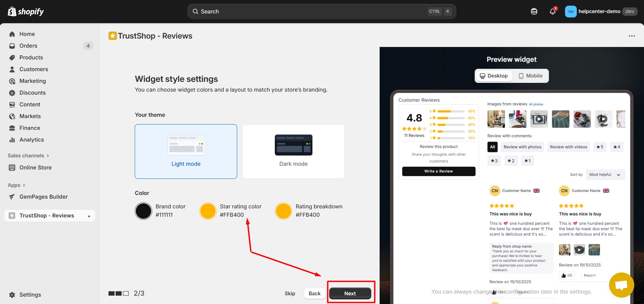Select the Desktop preview tab
The width and height of the screenshot is (644, 304).
click(x=493, y=76)
